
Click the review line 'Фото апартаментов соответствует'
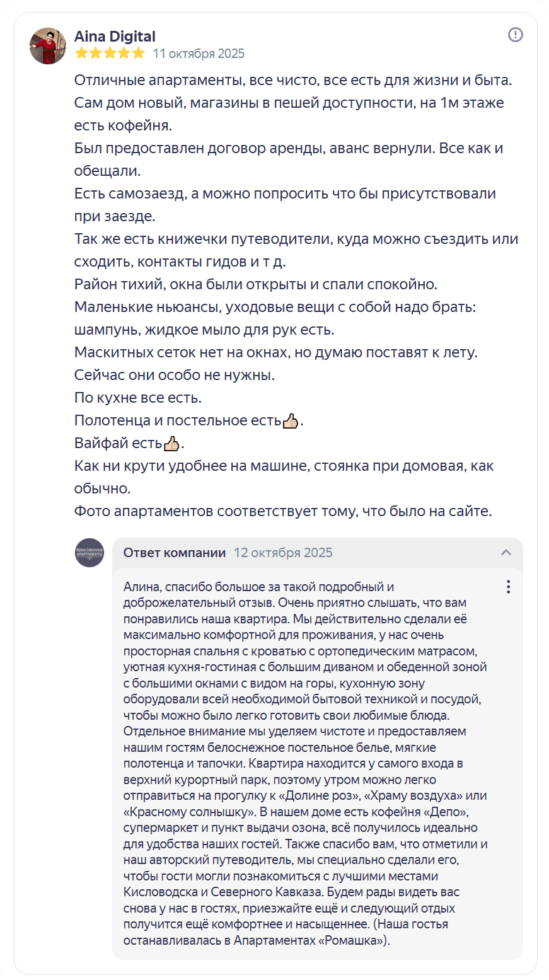[282, 511]
